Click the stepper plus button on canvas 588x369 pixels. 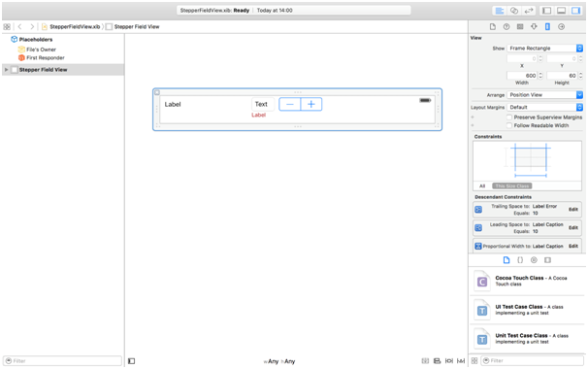coord(311,104)
